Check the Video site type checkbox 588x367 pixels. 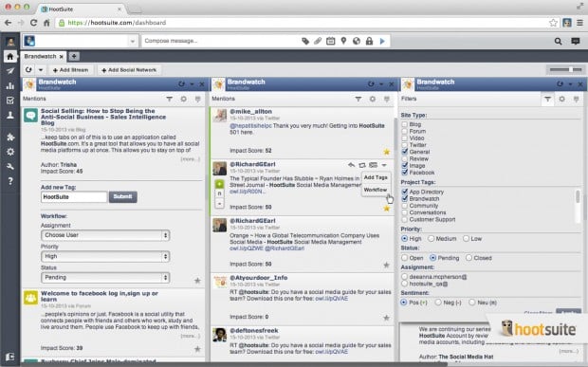tap(405, 138)
